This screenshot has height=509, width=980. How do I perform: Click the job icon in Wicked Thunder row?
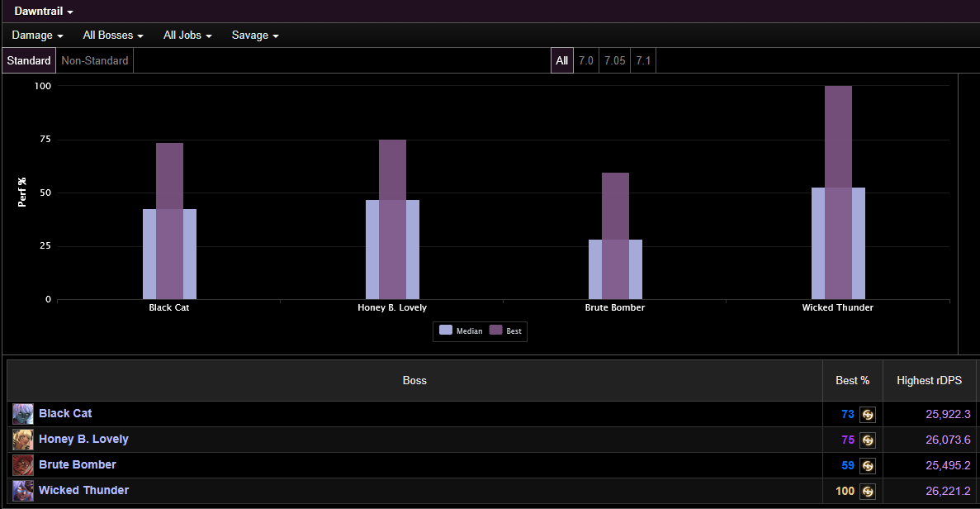tap(868, 492)
